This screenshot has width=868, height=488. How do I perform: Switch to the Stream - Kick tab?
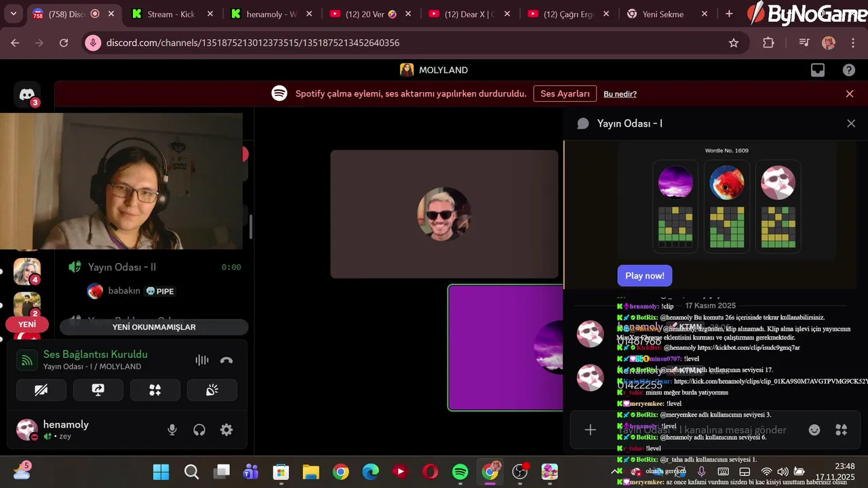[173, 14]
